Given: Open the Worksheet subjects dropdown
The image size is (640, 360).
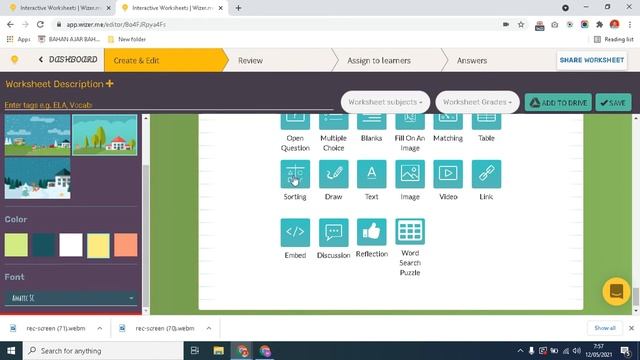Looking at the screenshot, I should [x=385, y=102].
